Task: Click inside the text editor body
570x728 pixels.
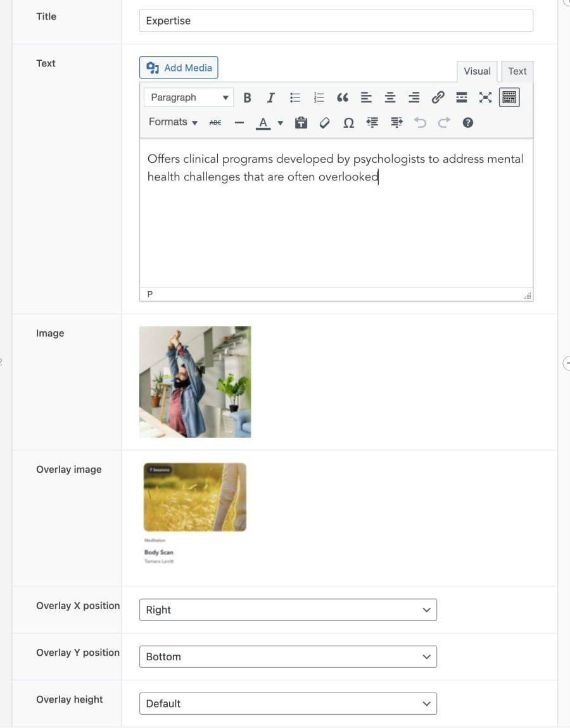Action: point(336,213)
